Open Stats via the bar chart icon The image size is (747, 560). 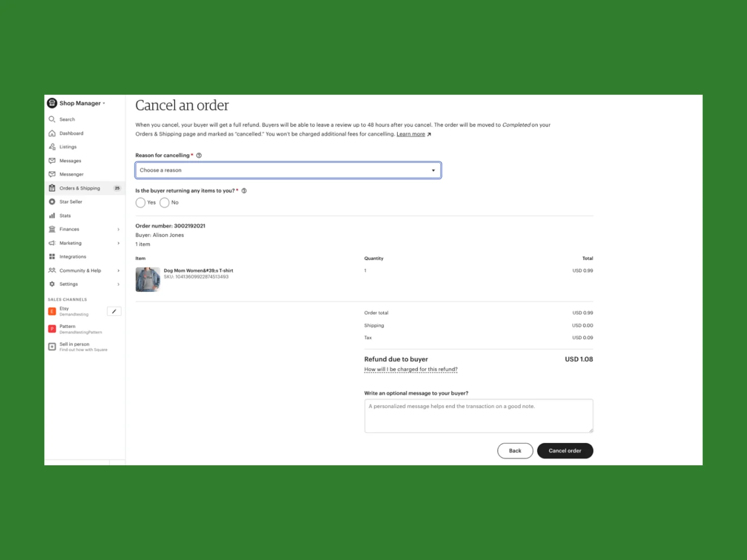[52, 215]
